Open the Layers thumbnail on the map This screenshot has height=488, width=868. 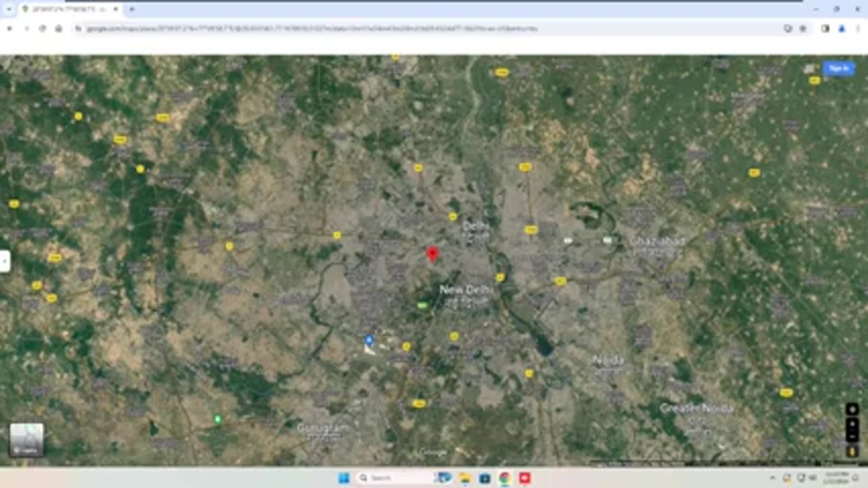point(26,440)
